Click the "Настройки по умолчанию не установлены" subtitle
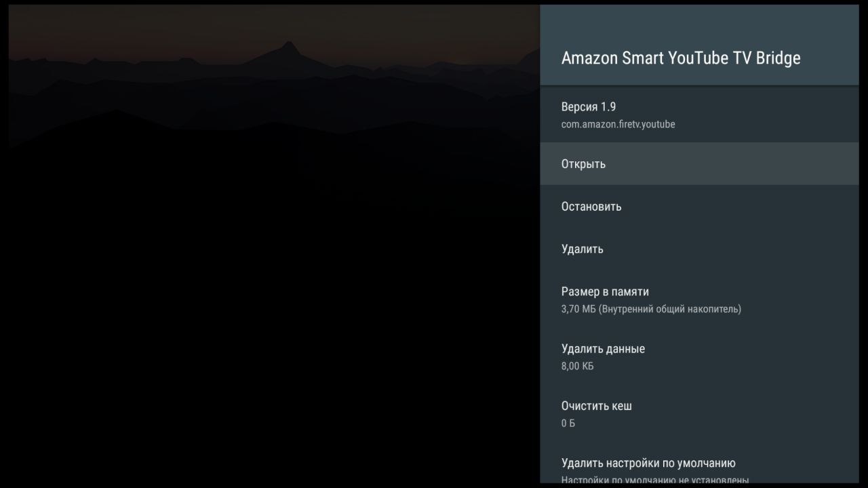Image resolution: width=868 pixels, height=488 pixels. tap(654, 479)
